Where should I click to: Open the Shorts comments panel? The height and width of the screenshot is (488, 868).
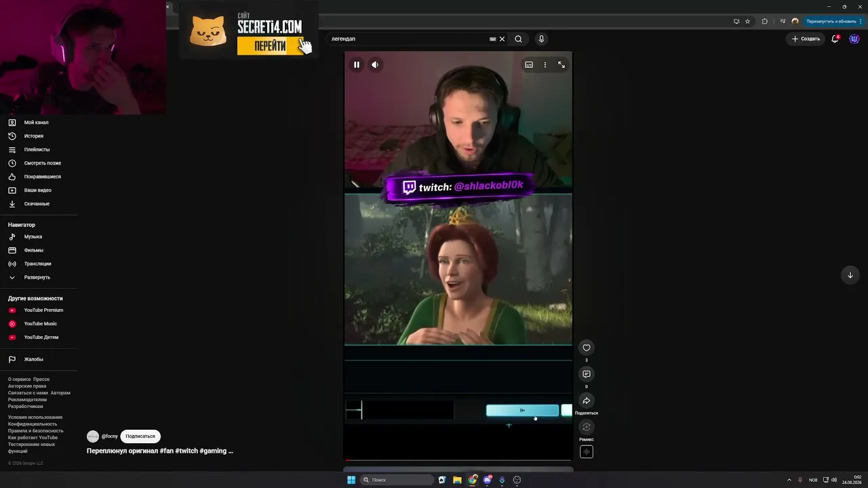[587, 374]
